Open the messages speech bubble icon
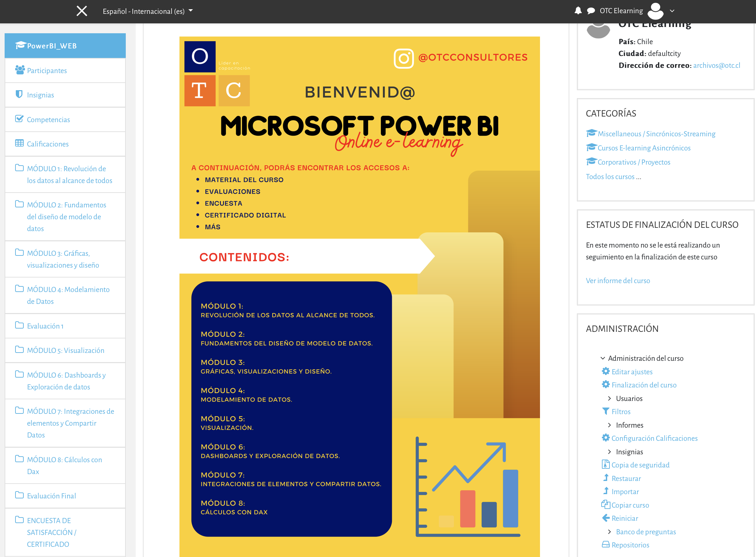Viewport: 756px width, 557px height. tap(591, 11)
